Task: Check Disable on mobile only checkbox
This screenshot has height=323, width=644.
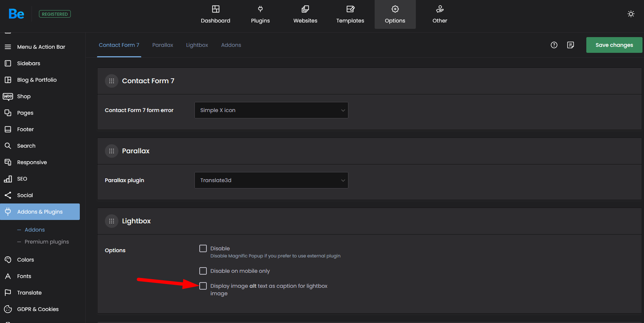Action: tap(203, 271)
